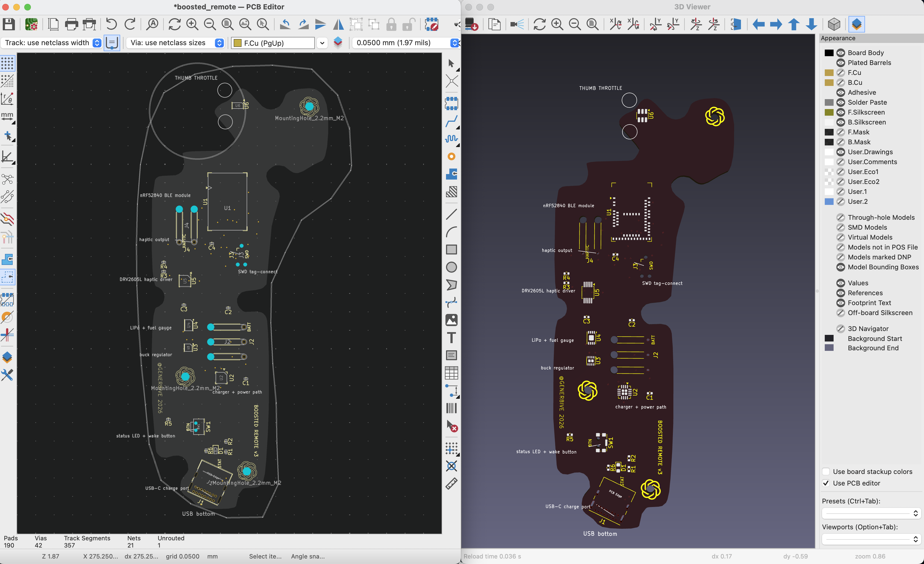Click the Save board icon
This screenshot has height=564, width=924.
click(9, 24)
